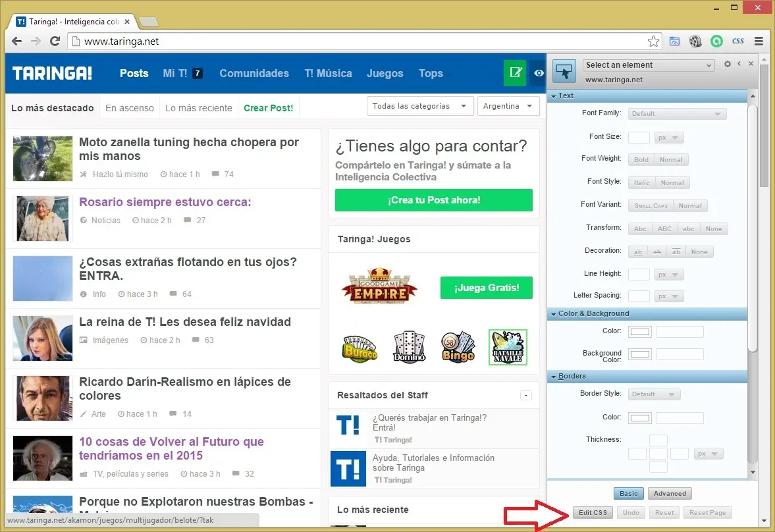775x532 pixels.
Task: Click the Edit CSS button
Action: (593, 513)
